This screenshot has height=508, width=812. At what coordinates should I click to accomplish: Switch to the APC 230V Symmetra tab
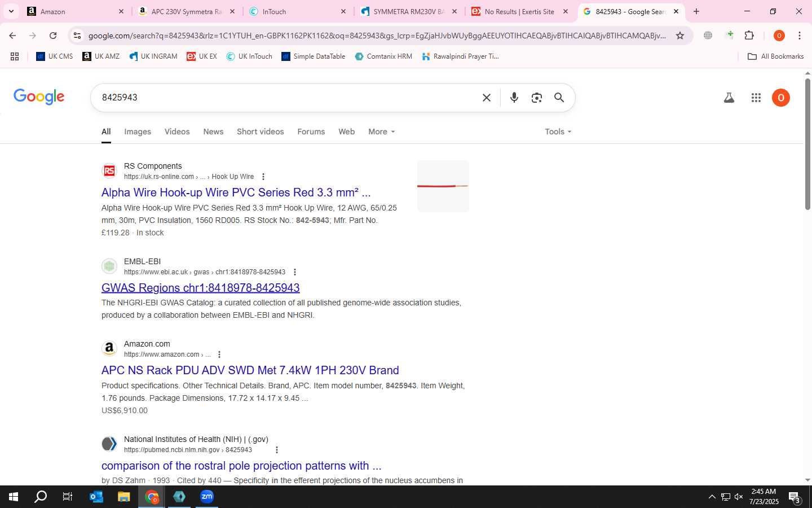click(x=186, y=11)
